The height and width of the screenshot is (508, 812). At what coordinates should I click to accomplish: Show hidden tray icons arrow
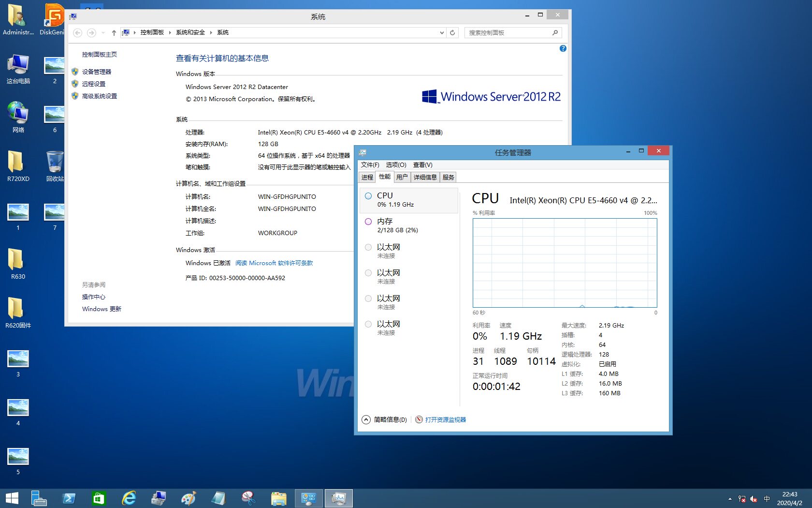pyautogui.click(x=730, y=499)
